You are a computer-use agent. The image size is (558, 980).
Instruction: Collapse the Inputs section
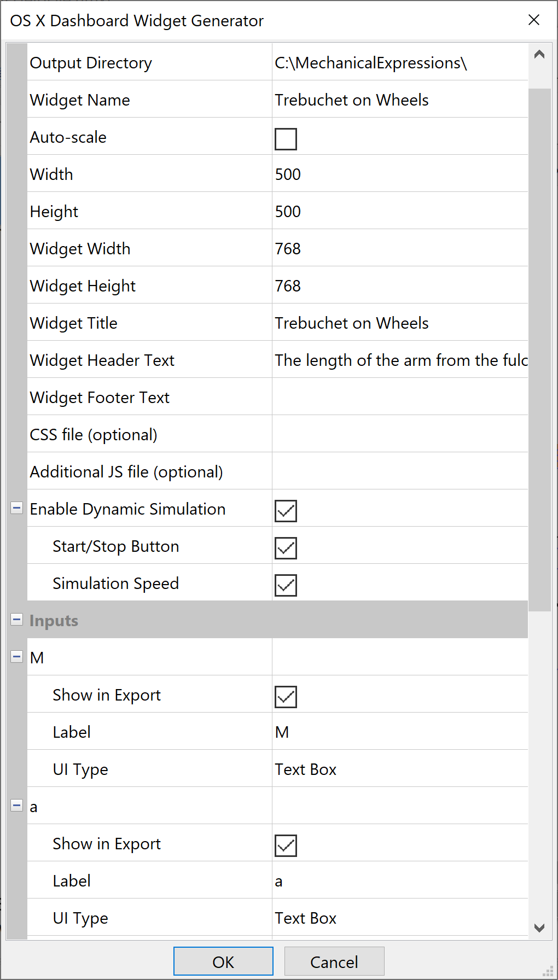17,620
